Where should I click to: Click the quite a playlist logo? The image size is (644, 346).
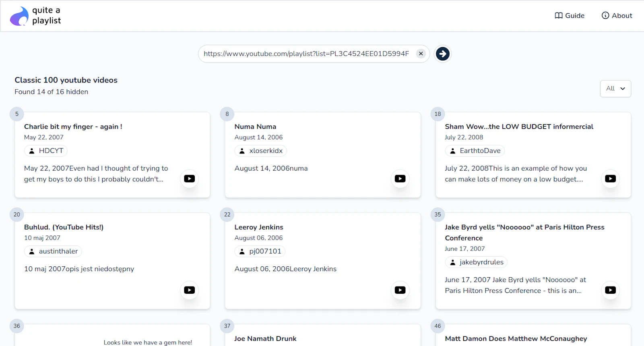point(35,16)
